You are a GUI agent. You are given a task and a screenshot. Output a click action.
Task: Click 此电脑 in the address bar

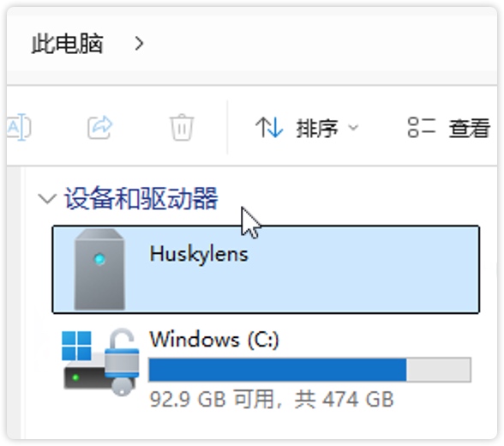pyautogui.click(x=67, y=44)
